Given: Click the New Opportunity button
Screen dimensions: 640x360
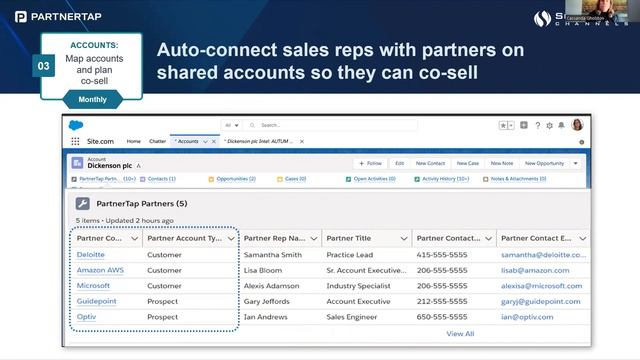Looking at the screenshot, I should pos(544,163).
